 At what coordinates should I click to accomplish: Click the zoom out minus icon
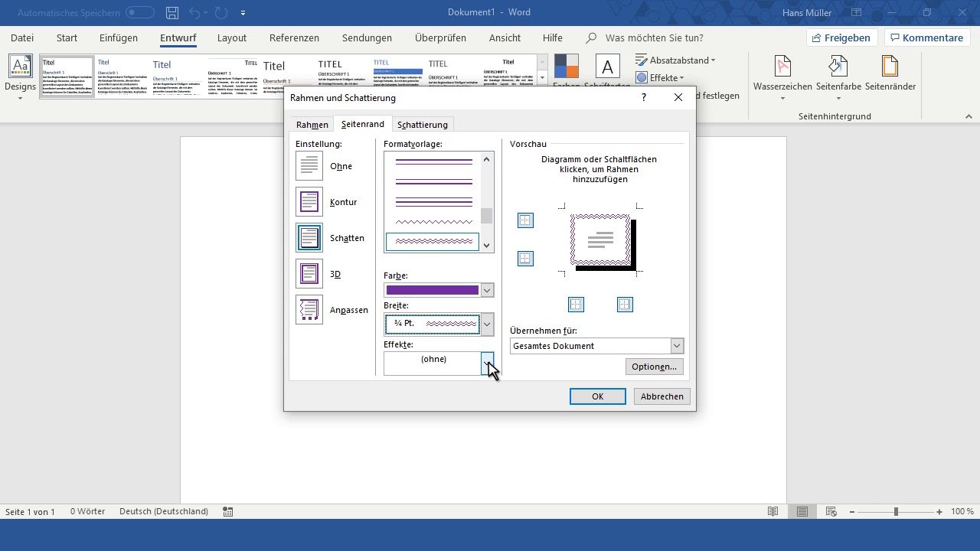pyautogui.click(x=851, y=511)
